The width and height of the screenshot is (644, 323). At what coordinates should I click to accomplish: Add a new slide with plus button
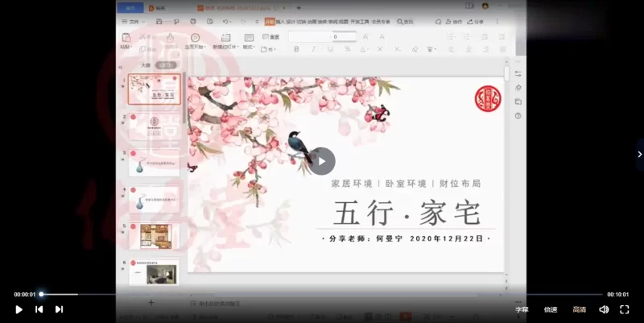pyautogui.click(x=151, y=302)
